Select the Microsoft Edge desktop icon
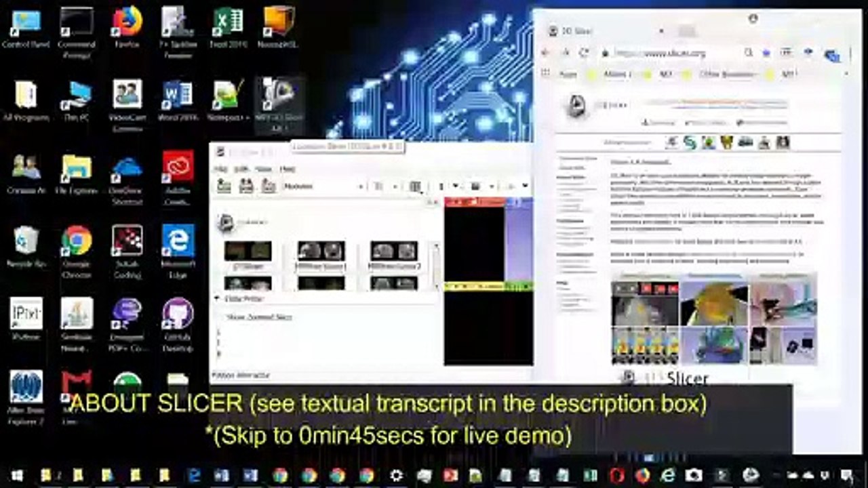868x488 pixels. tap(178, 251)
